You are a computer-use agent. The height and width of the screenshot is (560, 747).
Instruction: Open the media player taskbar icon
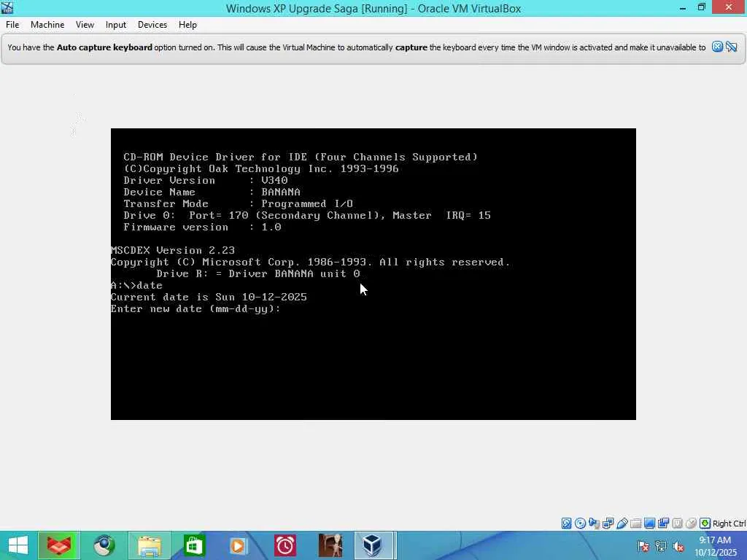click(x=239, y=545)
